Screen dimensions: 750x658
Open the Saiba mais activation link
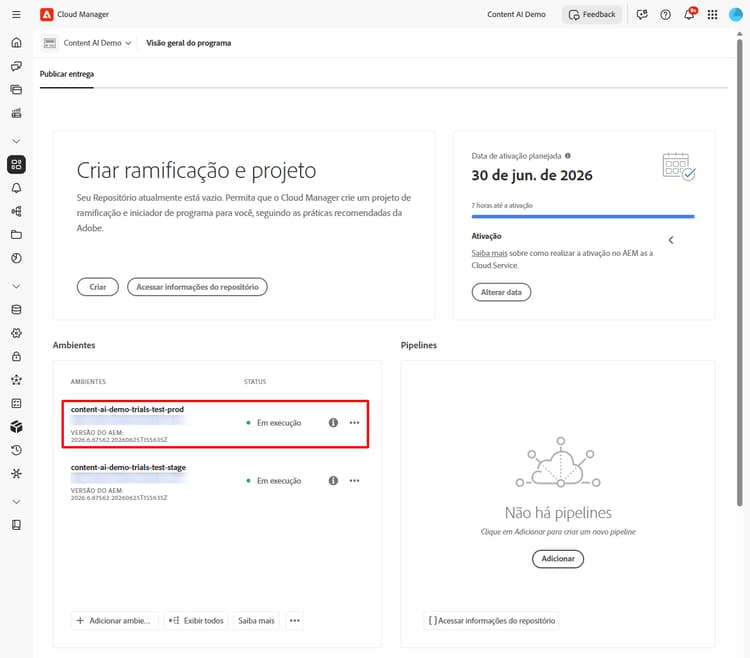pos(489,253)
